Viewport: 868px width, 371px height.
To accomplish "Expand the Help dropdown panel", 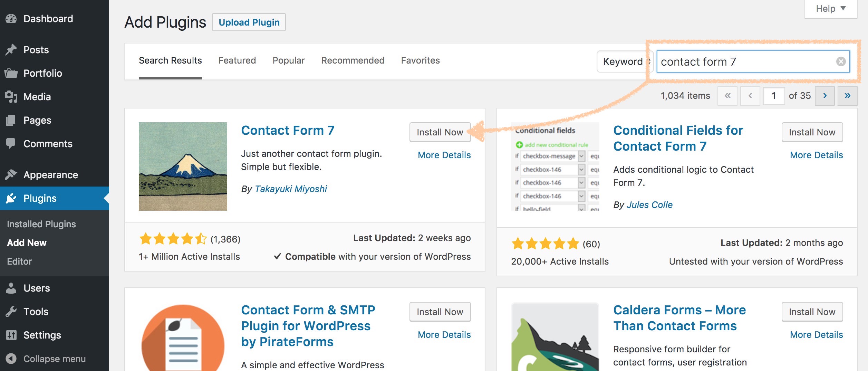I will pyautogui.click(x=831, y=9).
